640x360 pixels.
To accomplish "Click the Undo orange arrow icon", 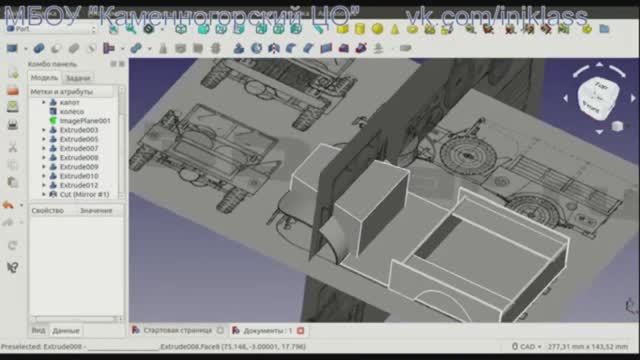I will 9,205.
